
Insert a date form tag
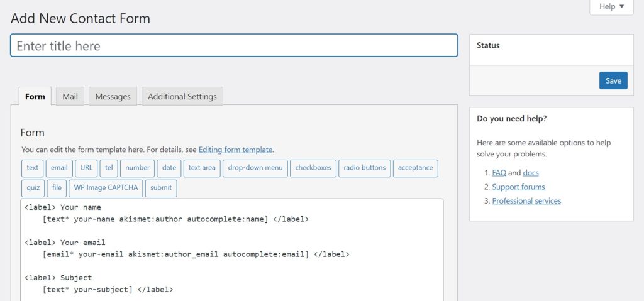click(x=169, y=168)
